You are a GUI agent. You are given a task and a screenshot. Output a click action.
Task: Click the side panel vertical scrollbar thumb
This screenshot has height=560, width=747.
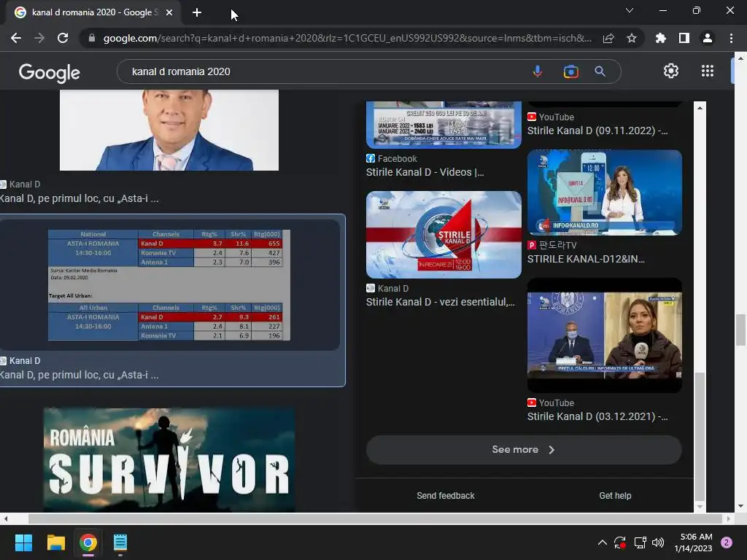pyautogui.click(x=700, y=436)
